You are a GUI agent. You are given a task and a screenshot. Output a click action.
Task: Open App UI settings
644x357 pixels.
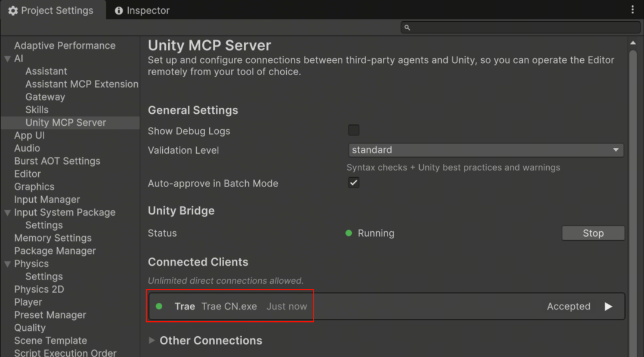point(29,135)
